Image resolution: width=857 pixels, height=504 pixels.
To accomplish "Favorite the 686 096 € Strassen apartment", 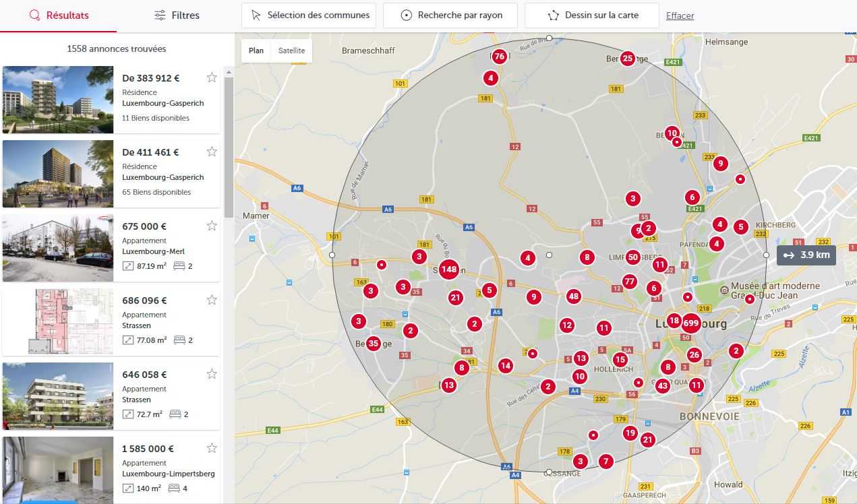I will tap(212, 300).
